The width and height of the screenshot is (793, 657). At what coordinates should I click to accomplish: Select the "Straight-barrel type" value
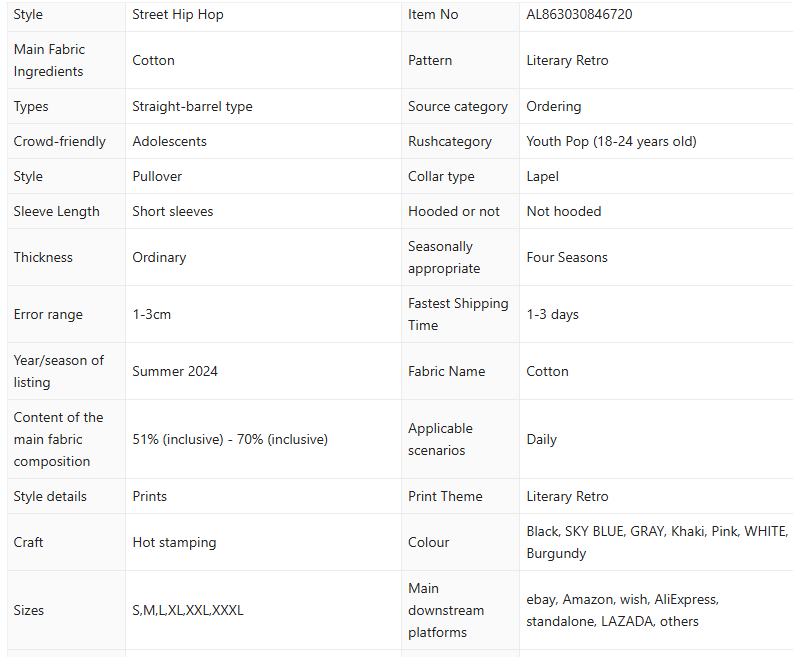pos(192,106)
